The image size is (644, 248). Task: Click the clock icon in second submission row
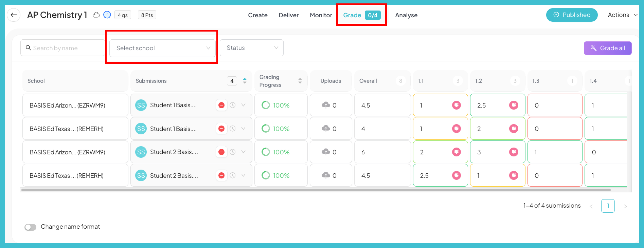tap(233, 129)
